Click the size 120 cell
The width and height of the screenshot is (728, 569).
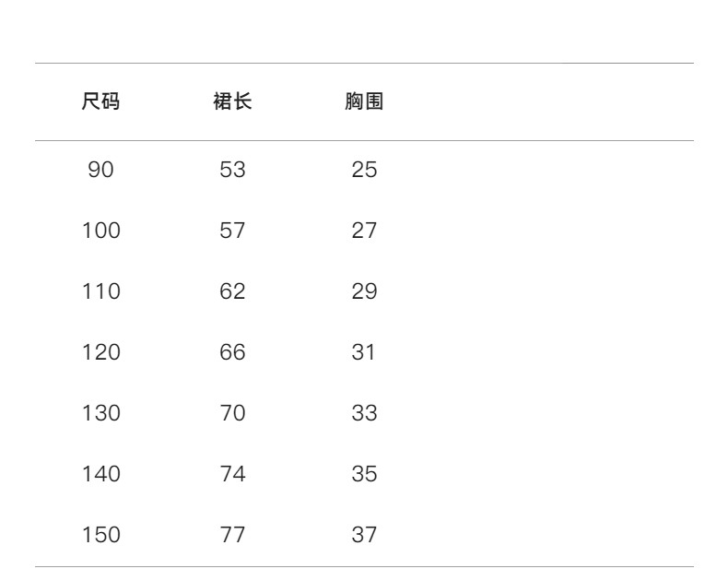pos(101,352)
